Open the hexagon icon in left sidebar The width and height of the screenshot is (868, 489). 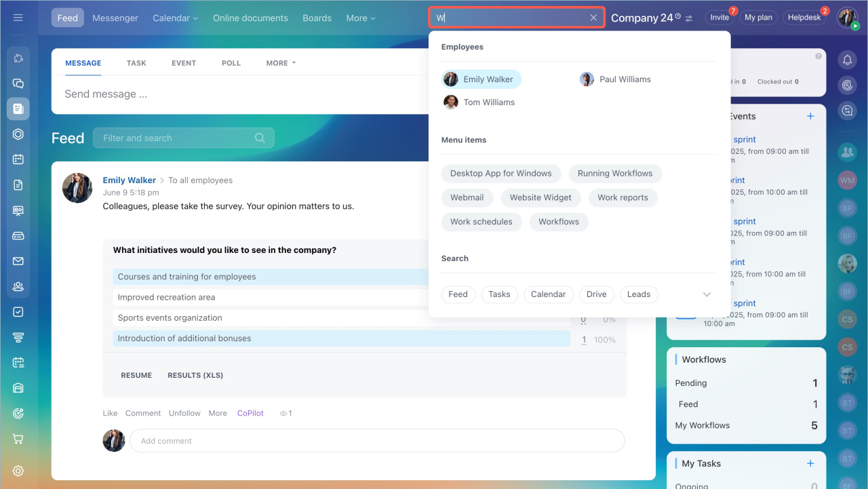click(x=18, y=134)
